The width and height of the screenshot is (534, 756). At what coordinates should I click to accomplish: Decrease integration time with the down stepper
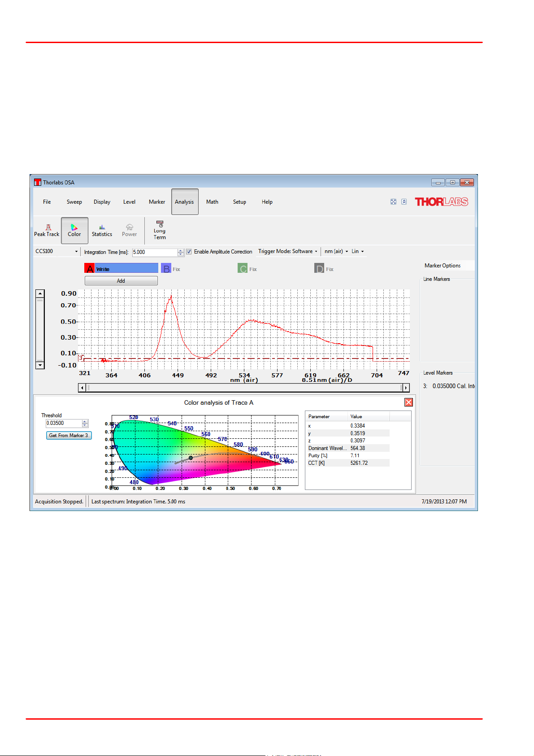[181, 254]
